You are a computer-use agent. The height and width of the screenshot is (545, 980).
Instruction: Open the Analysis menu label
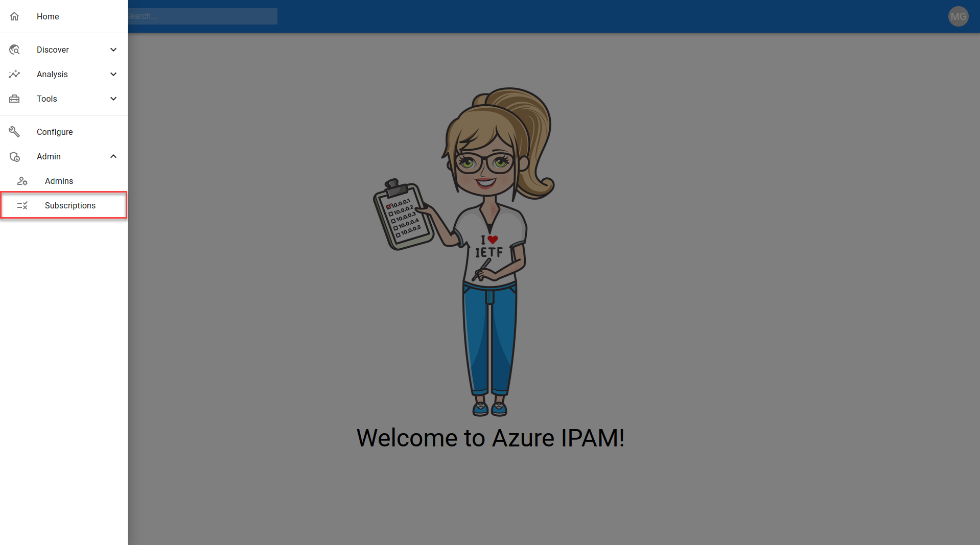coord(52,74)
